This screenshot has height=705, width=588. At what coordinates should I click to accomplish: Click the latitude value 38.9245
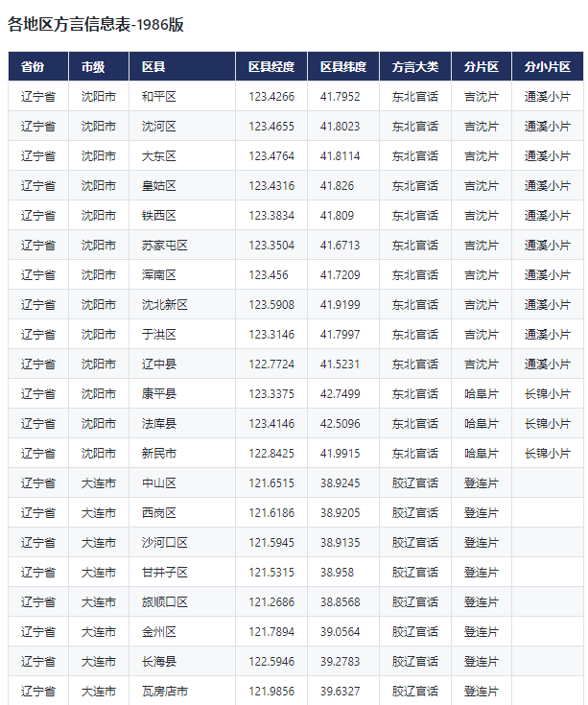341,482
